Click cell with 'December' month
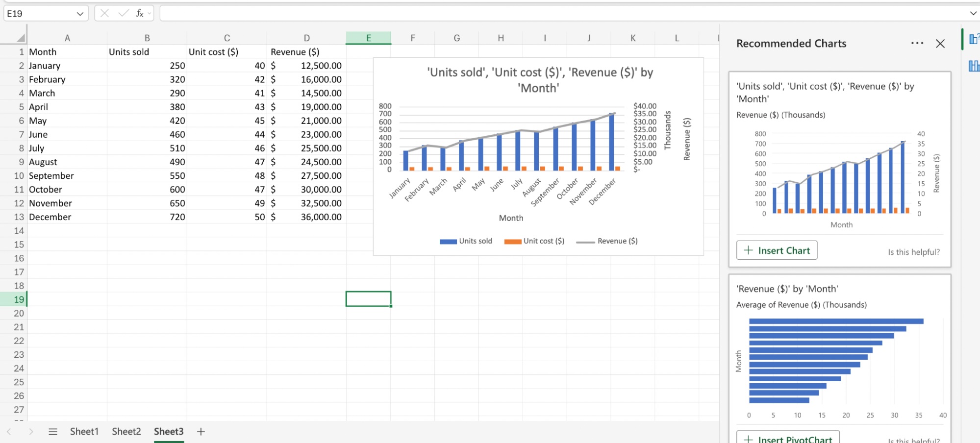 tap(67, 217)
